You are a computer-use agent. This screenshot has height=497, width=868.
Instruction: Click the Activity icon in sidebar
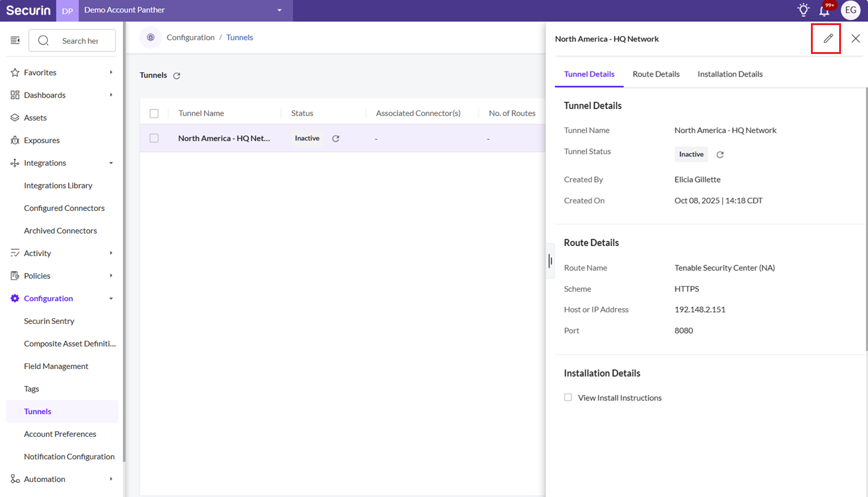(15, 254)
